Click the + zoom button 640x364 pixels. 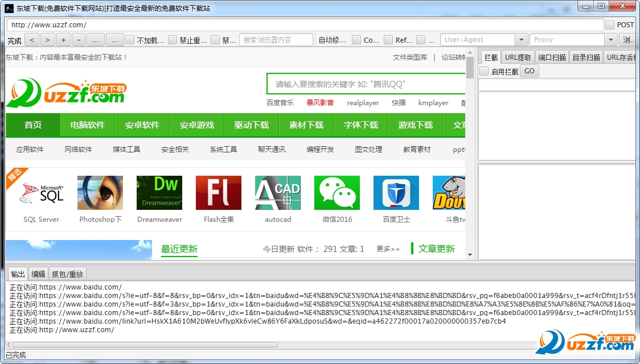click(63, 40)
